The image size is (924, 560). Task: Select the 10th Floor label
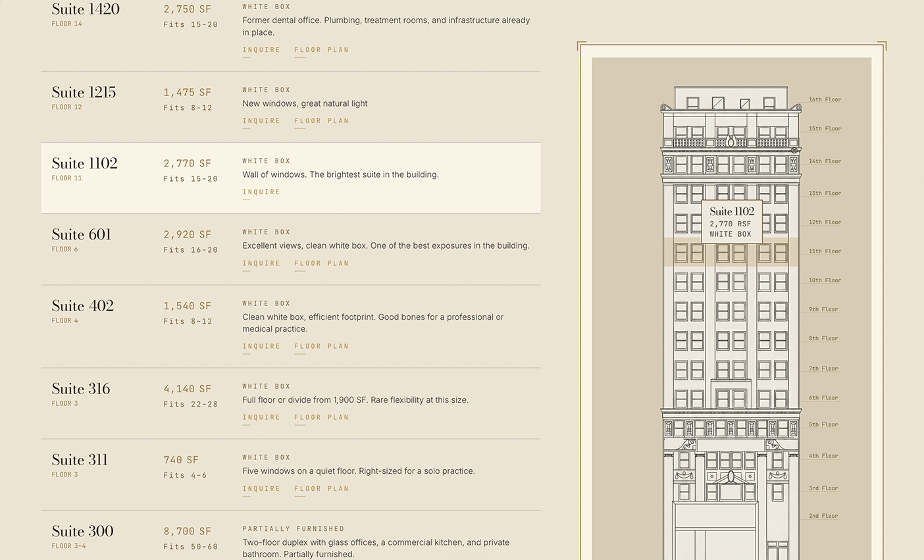[825, 280]
